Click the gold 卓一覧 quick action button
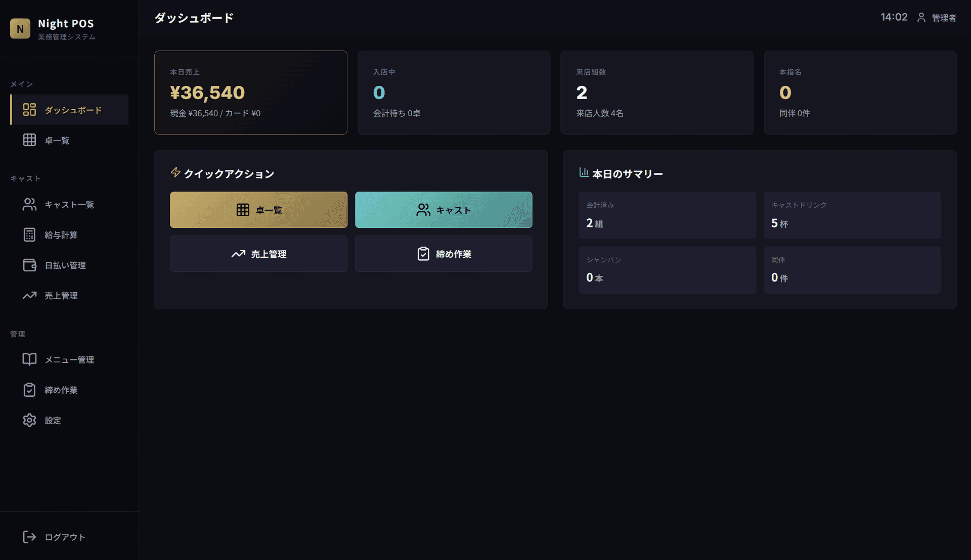Screen dimensions: 971x560 [x=258, y=210]
